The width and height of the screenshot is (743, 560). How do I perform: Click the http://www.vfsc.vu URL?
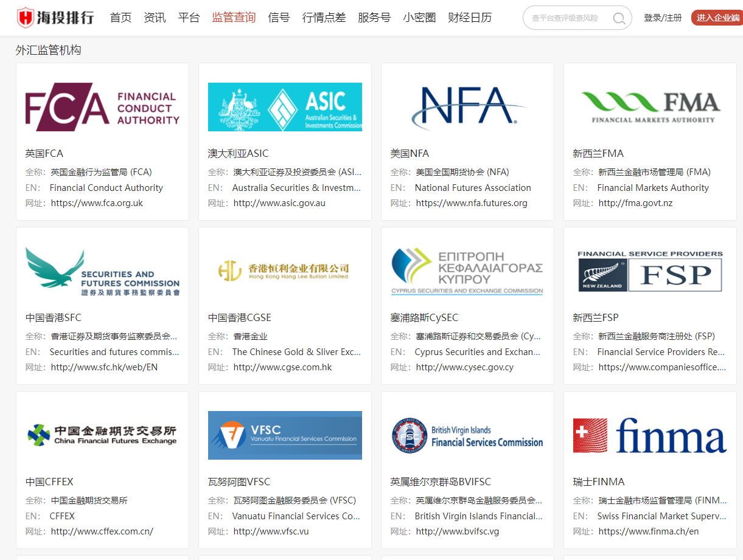pyautogui.click(x=271, y=531)
